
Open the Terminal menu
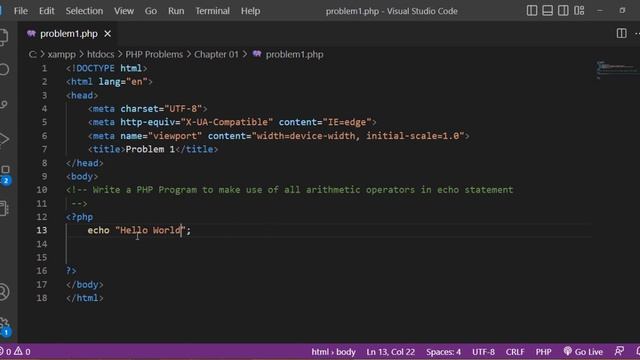tap(212, 11)
